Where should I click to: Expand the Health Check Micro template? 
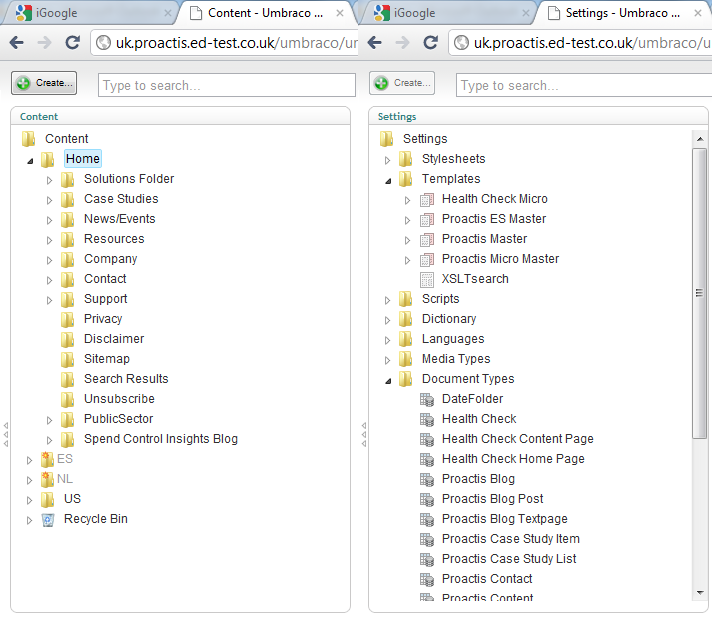coord(407,201)
